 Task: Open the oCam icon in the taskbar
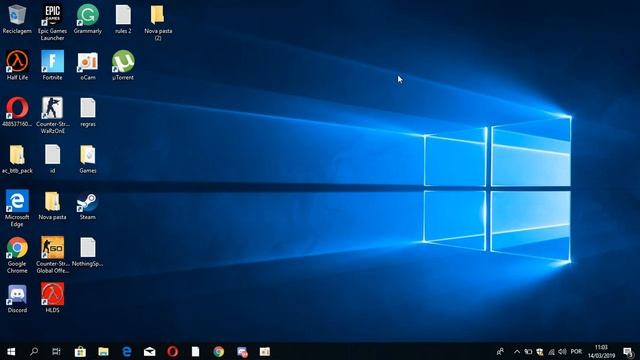pyautogui.click(x=265, y=351)
